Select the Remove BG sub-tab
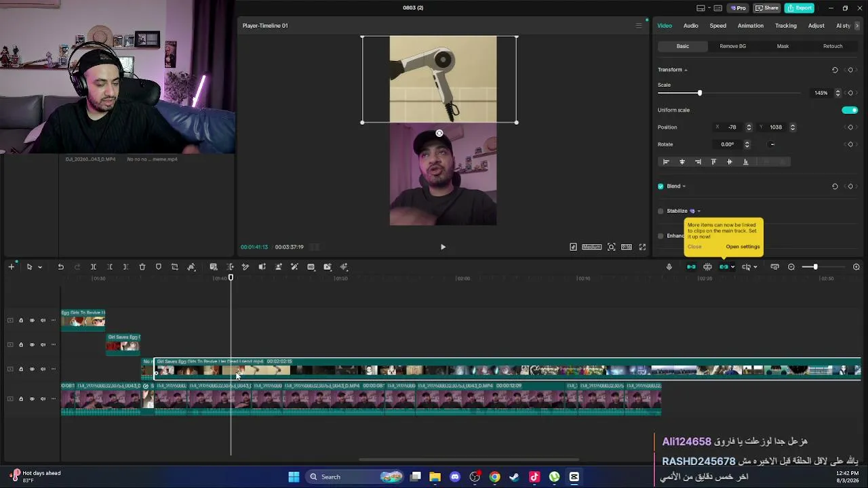This screenshot has width=868, height=488. point(732,46)
